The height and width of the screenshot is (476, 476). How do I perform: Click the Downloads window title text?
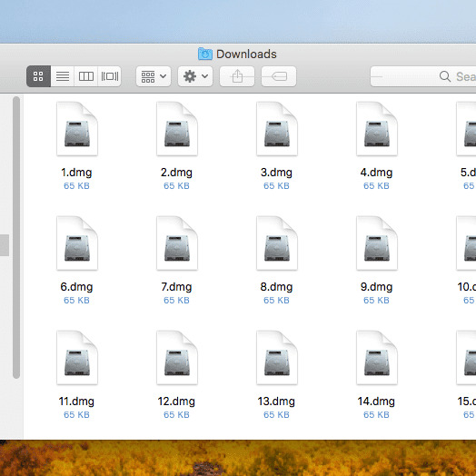point(246,55)
